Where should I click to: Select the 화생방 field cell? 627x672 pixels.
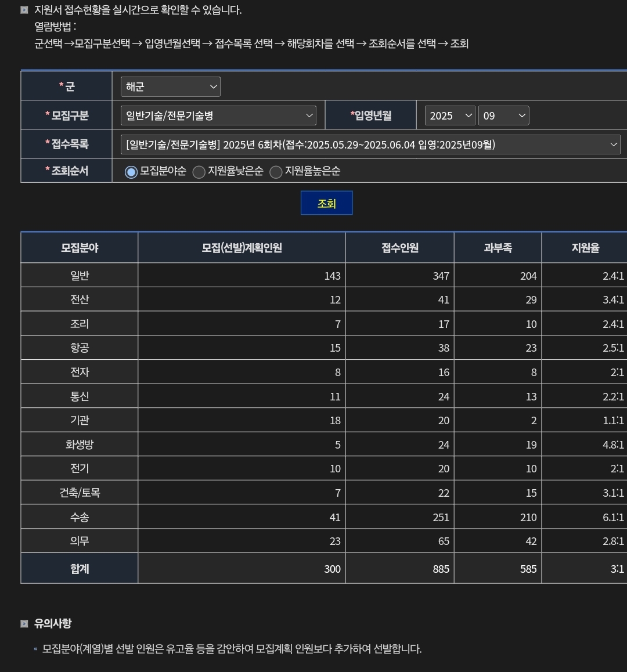80,445
